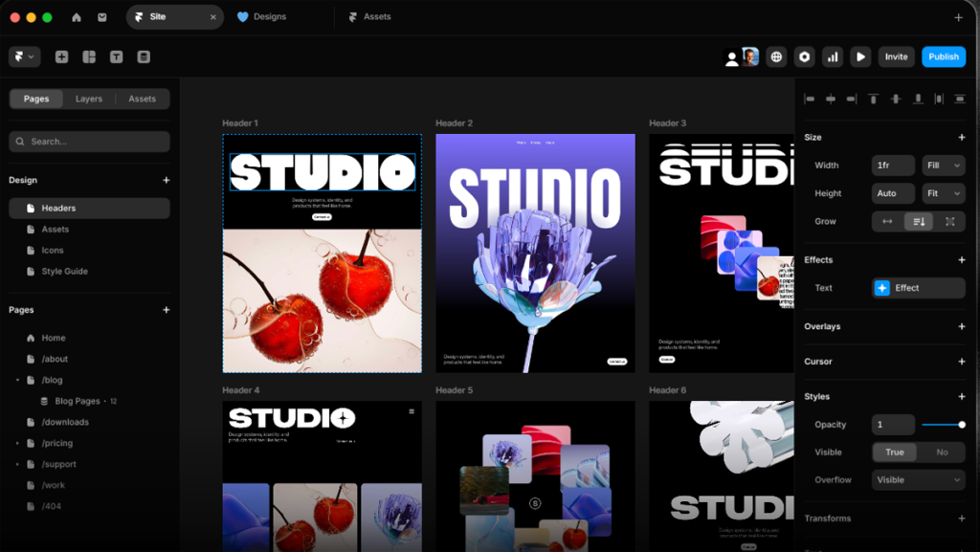Open the globe localization icon
This screenshot has height=552, width=980.
click(776, 57)
